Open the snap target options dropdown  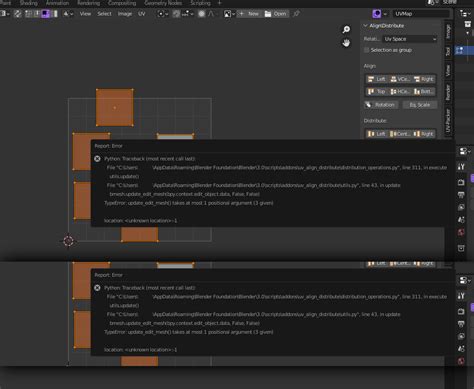click(187, 14)
